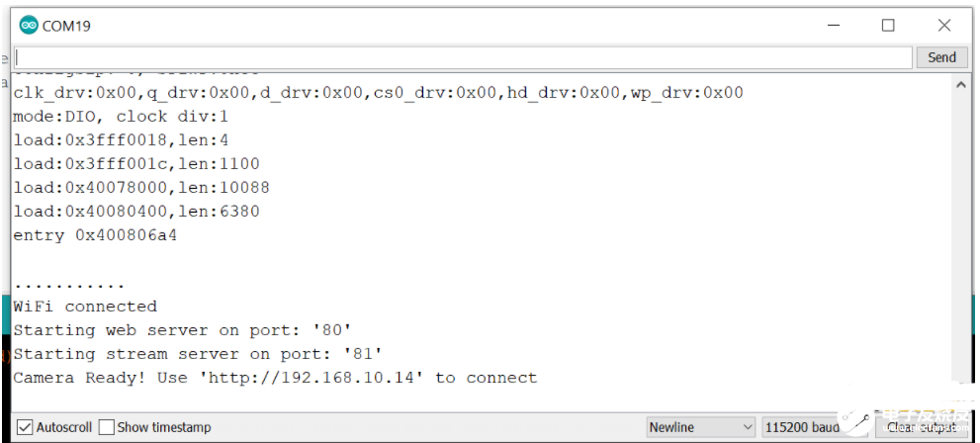Enable the Show timestamp checkbox
This screenshot has width=980, height=443.
107,427
